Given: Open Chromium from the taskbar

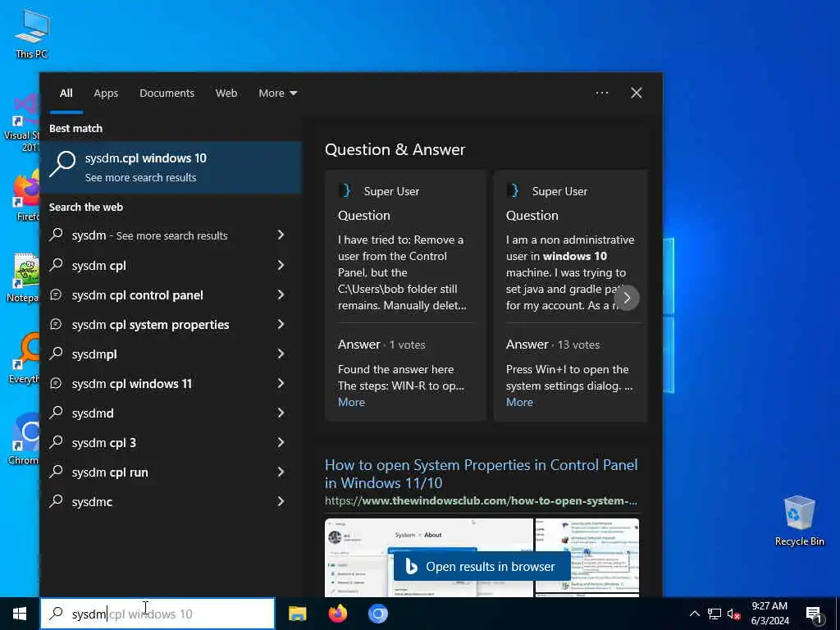Looking at the screenshot, I should click(377, 614).
